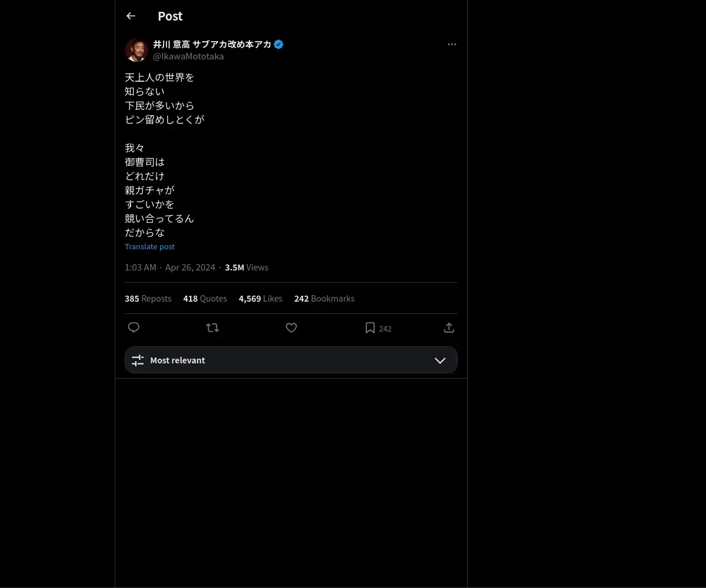Image resolution: width=706 pixels, height=588 pixels.
Task: Open the author display name link
Action: coord(212,44)
